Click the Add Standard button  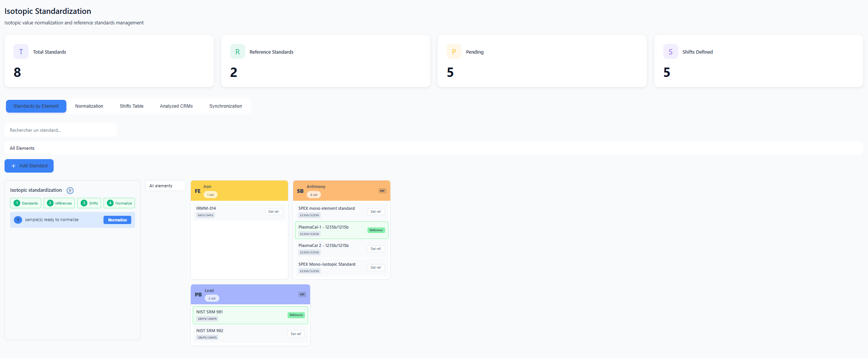pos(29,165)
